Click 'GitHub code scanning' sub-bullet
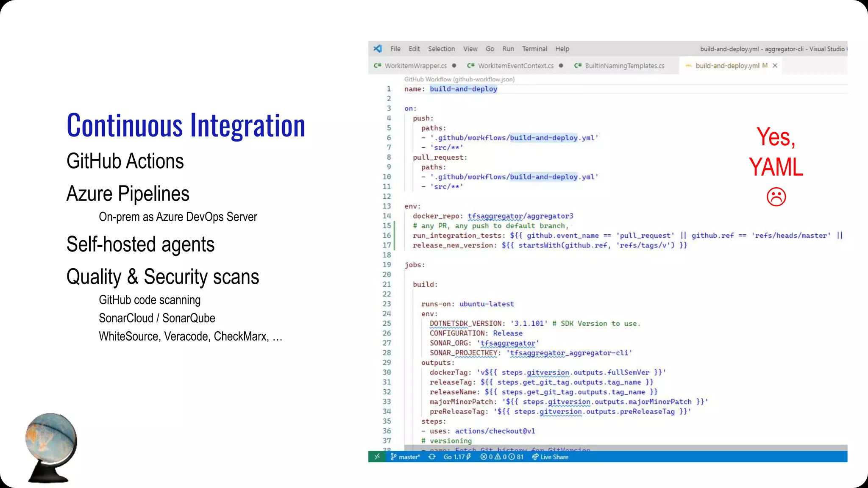The height and width of the screenshot is (488, 868). (150, 300)
